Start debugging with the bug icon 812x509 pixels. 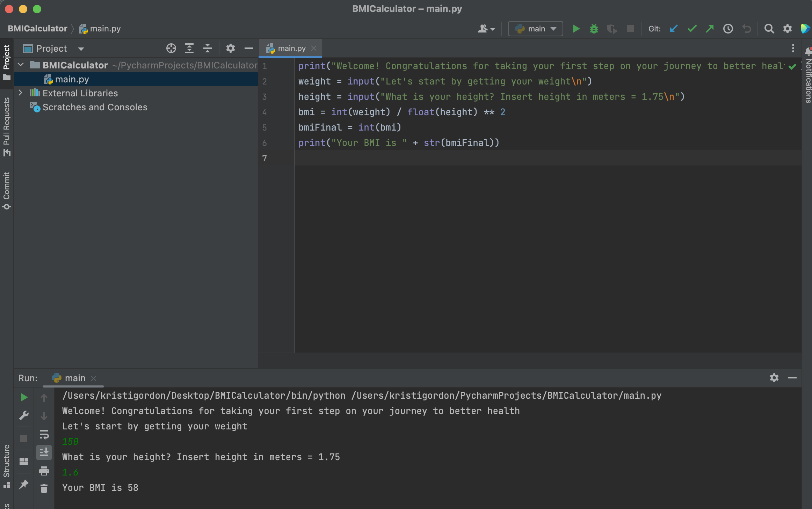tap(594, 29)
